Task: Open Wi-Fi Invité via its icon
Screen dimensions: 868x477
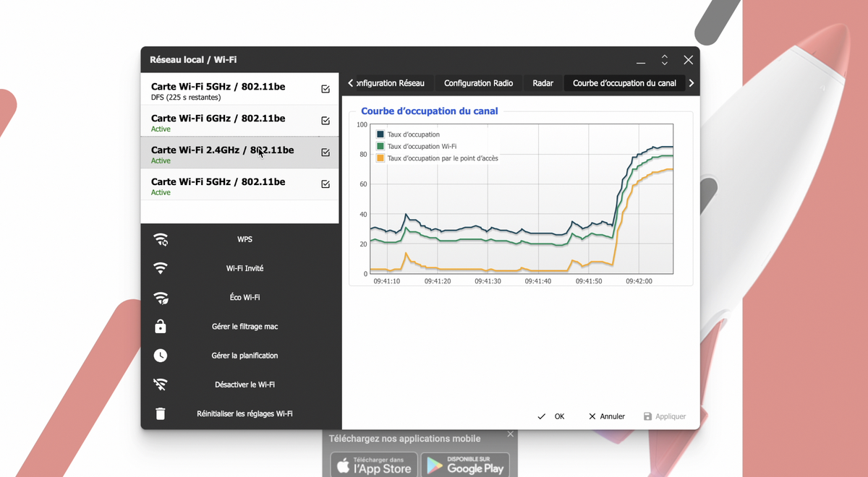Action: click(x=161, y=268)
